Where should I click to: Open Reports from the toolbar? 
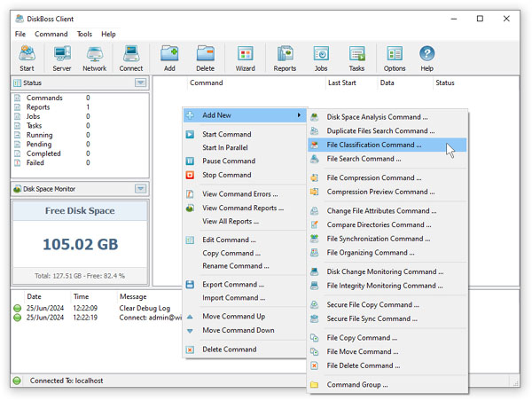tap(285, 59)
